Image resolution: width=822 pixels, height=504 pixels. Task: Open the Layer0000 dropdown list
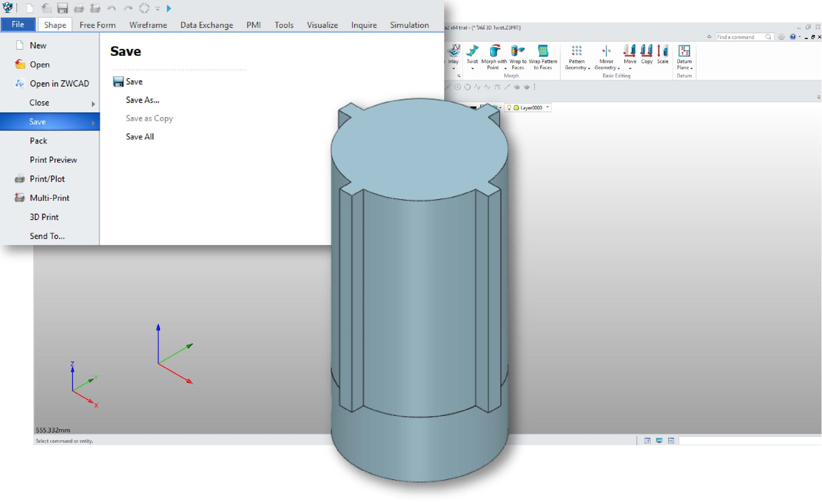click(x=547, y=107)
